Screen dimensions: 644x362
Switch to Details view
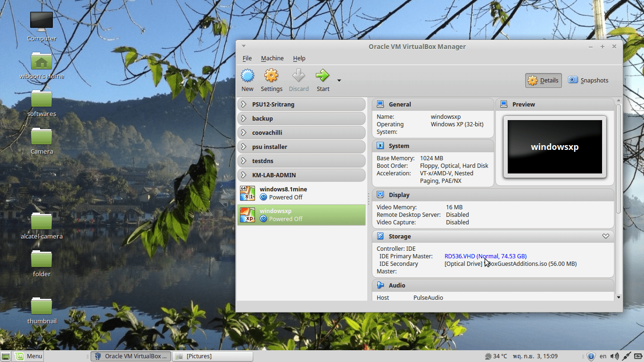[x=544, y=81]
